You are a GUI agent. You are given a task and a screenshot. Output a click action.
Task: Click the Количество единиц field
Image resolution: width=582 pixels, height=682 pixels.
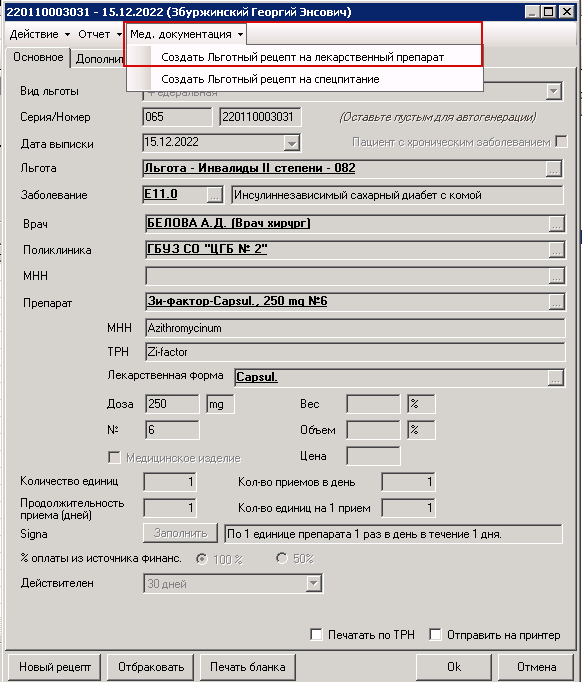pyautogui.click(x=170, y=481)
